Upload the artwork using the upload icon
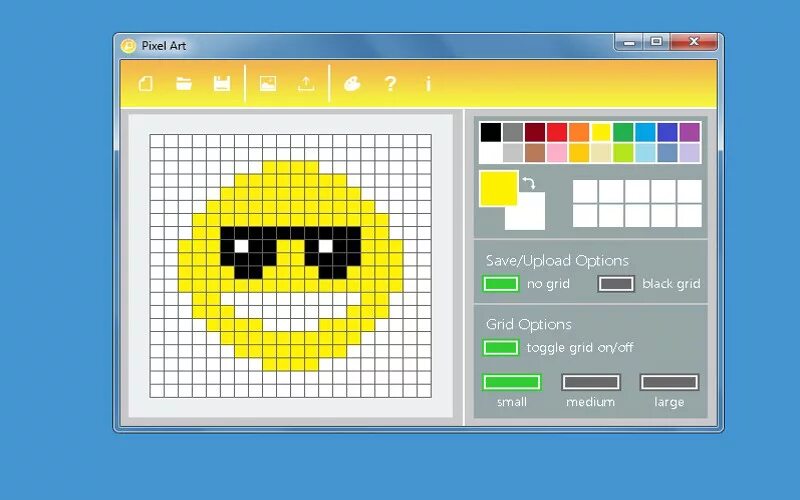This screenshot has height=500, width=800. point(306,84)
